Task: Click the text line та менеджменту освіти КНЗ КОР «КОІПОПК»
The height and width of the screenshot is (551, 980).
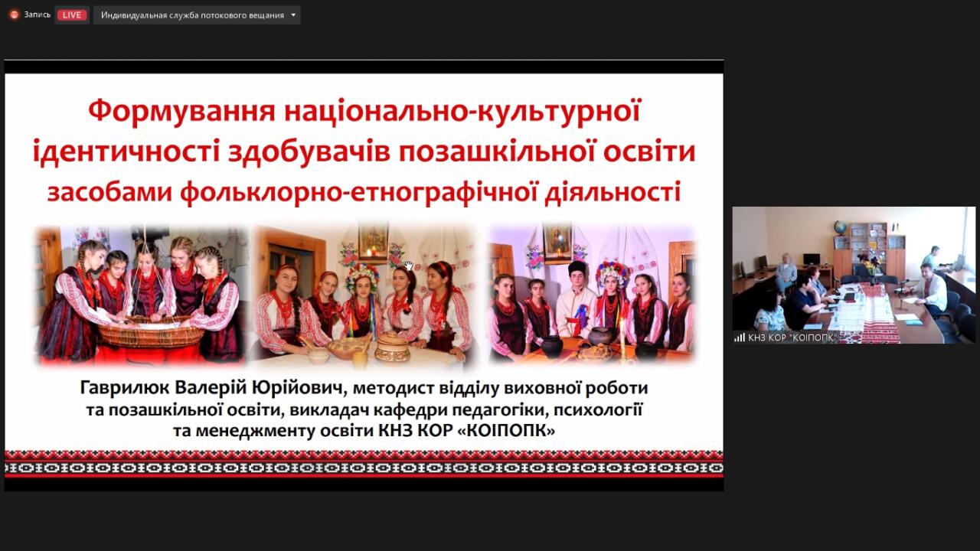Action: 364,431
